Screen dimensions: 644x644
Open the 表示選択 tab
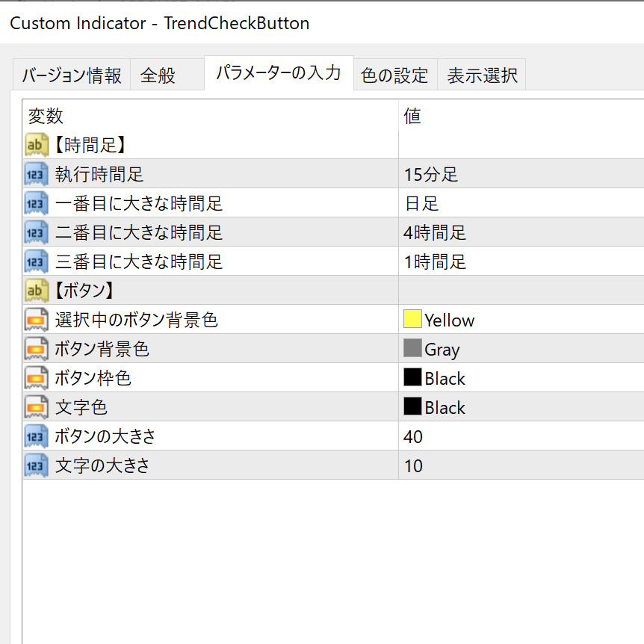(482, 75)
